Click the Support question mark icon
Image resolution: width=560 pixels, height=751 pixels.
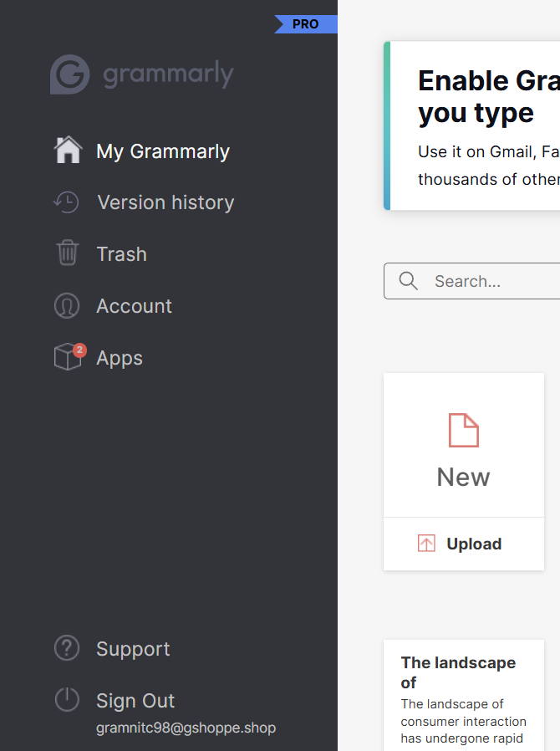pos(67,648)
